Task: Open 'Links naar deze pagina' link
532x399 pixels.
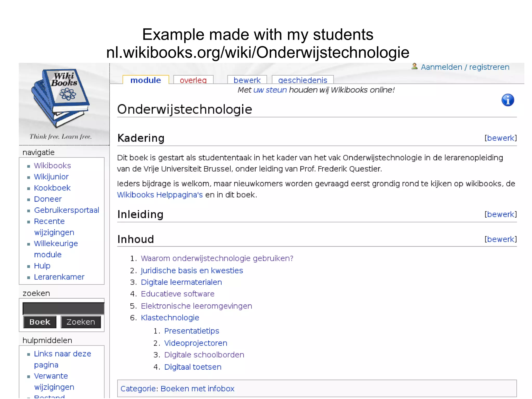Action: (x=62, y=359)
